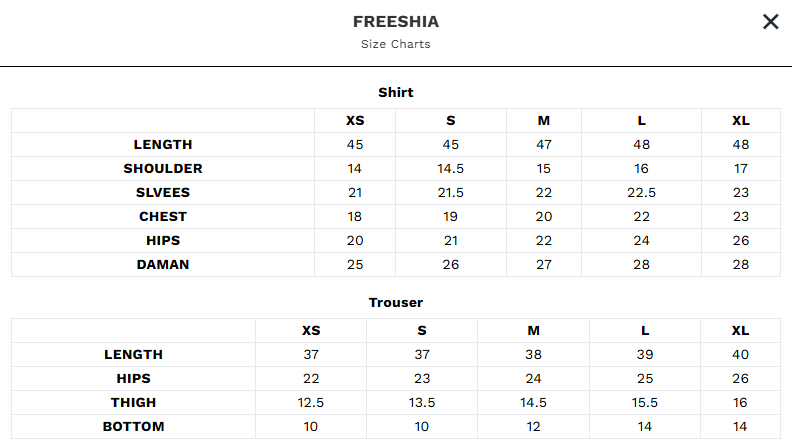Click the SLVEES row label
792x447 pixels.
pyautogui.click(x=163, y=193)
